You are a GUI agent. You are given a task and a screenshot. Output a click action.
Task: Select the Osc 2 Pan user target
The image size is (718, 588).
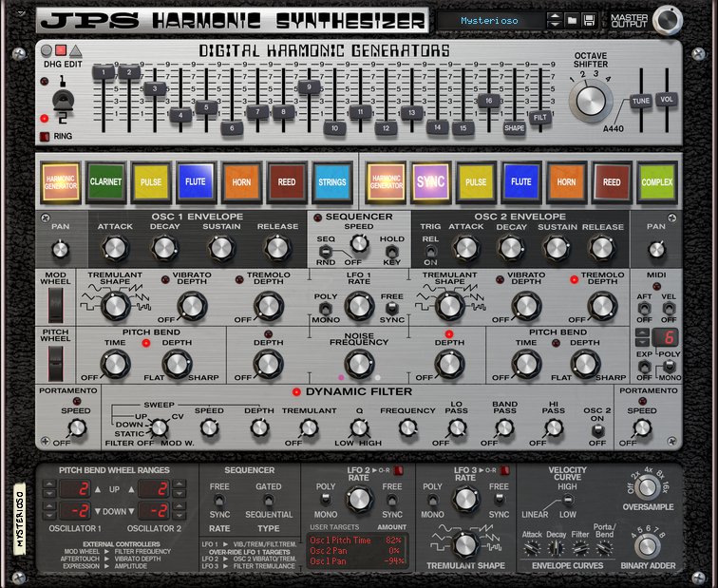[x=356, y=550]
